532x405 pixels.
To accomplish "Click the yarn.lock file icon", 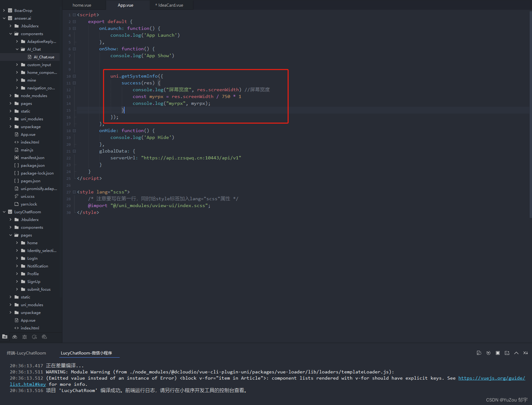I will pyautogui.click(x=16, y=204).
